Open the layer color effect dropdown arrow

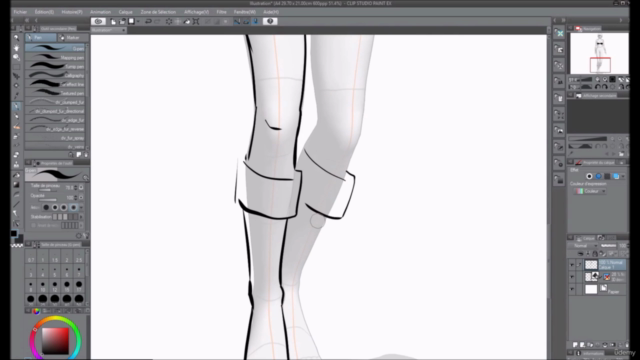[x=623, y=176]
